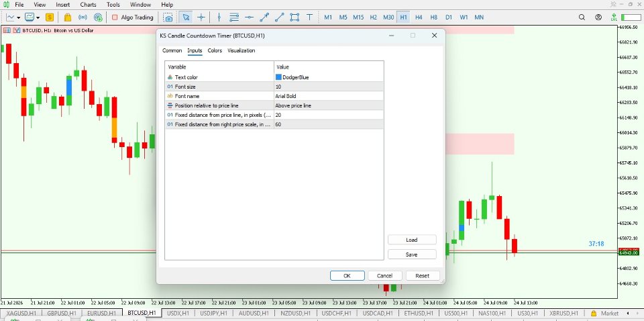644x321 pixels.
Task: Open the Signals broadcast icon
Action: (83, 17)
